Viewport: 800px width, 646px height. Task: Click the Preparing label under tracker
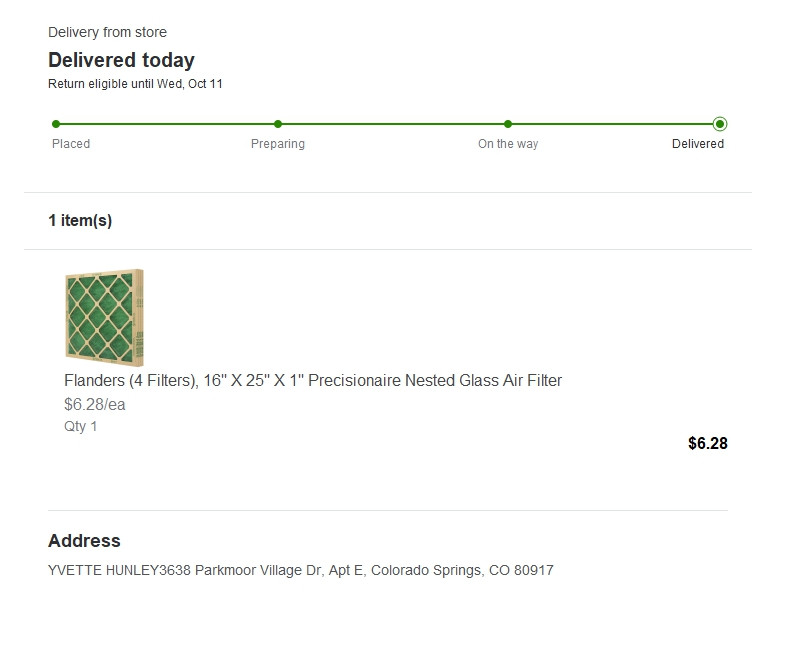click(278, 144)
